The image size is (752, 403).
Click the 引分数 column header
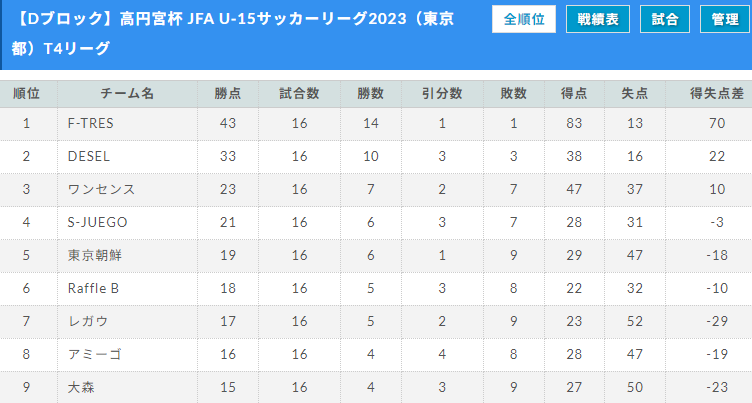pos(442,93)
